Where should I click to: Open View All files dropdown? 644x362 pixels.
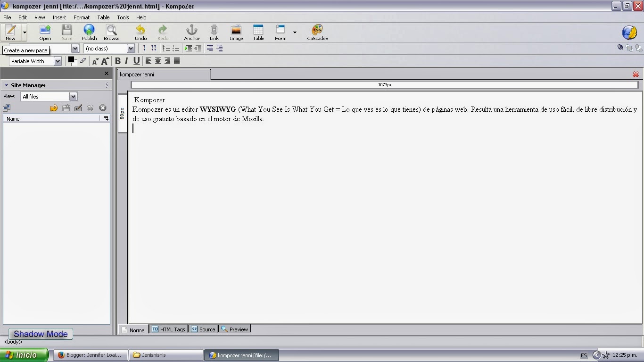tap(73, 97)
